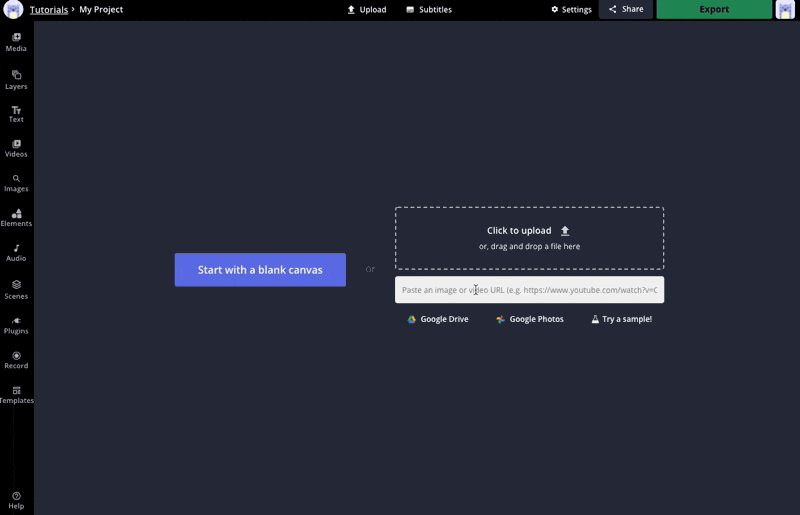Click the Kapwing cat logo at top left
The image size is (800, 515).
point(13,9)
